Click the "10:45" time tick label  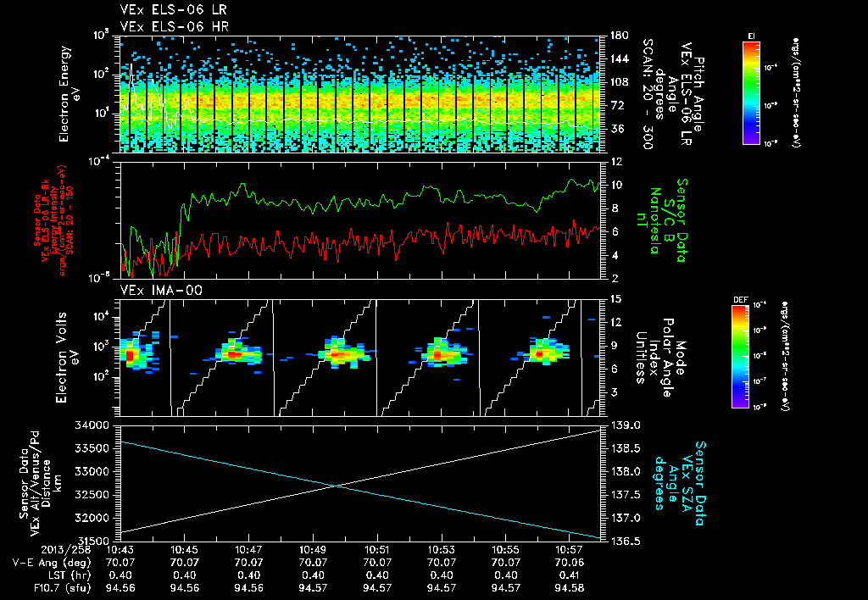pyautogui.click(x=185, y=550)
